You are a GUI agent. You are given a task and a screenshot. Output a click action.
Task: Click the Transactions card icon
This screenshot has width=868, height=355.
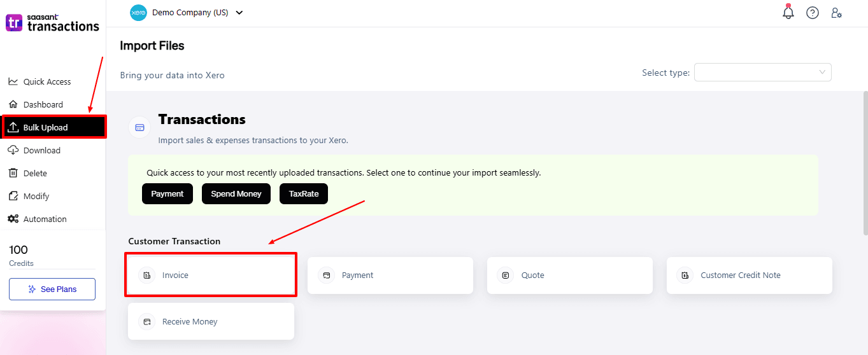coord(139,127)
